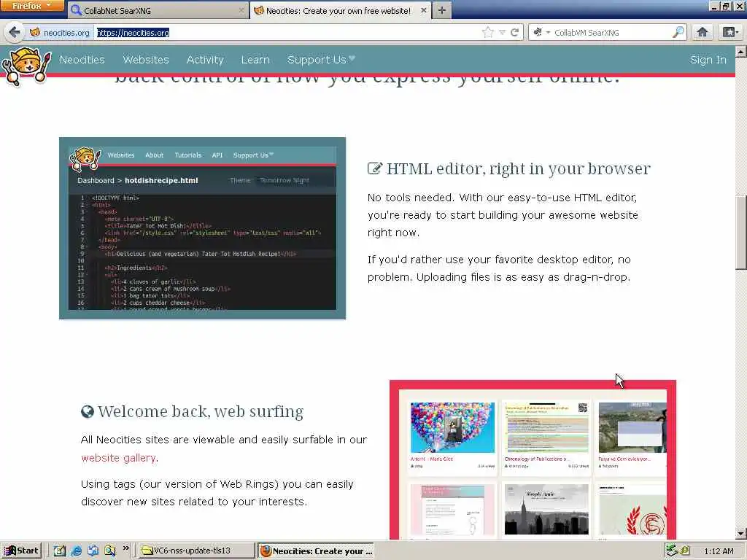Click the taskbar clock showing 1:12 AM
This screenshot has height=560, width=747.
coord(719,551)
